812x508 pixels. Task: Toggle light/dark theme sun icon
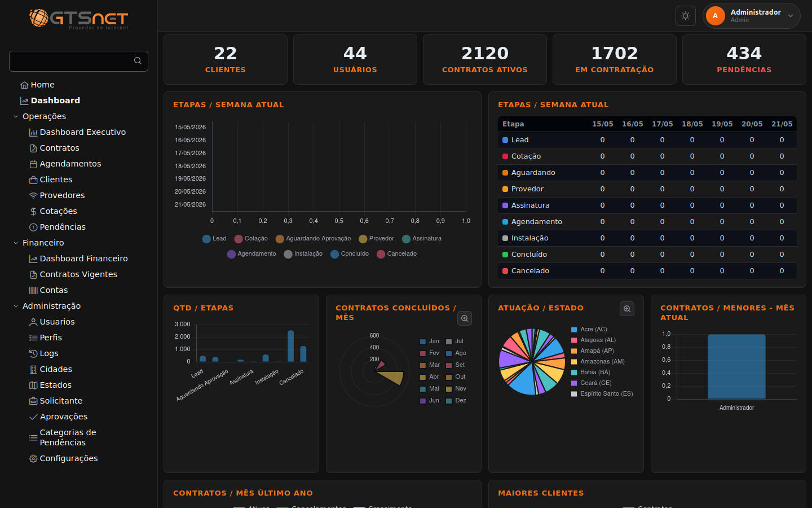pos(686,16)
